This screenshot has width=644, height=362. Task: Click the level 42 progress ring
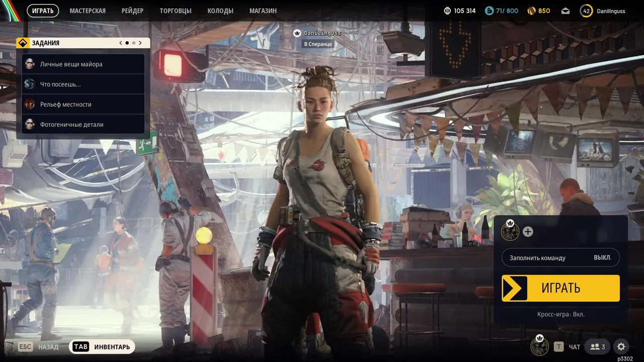point(586,11)
